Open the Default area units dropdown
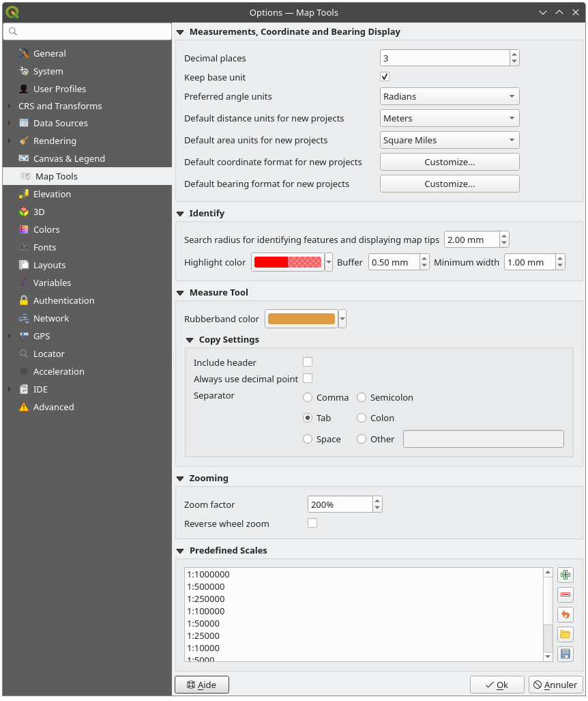 coord(449,140)
